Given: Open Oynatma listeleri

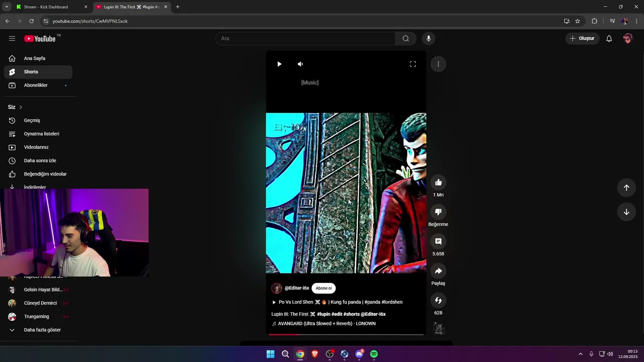Looking at the screenshot, I should [x=38, y=134].
